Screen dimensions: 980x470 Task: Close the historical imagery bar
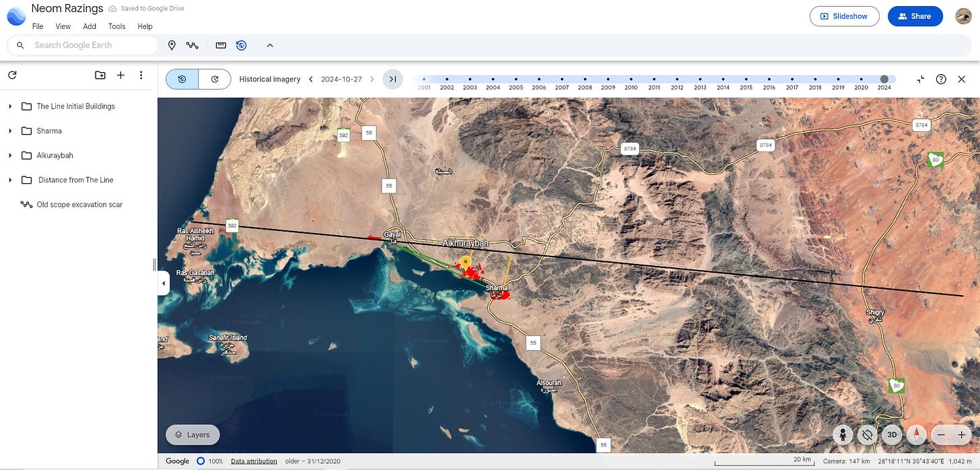click(x=962, y=79)
